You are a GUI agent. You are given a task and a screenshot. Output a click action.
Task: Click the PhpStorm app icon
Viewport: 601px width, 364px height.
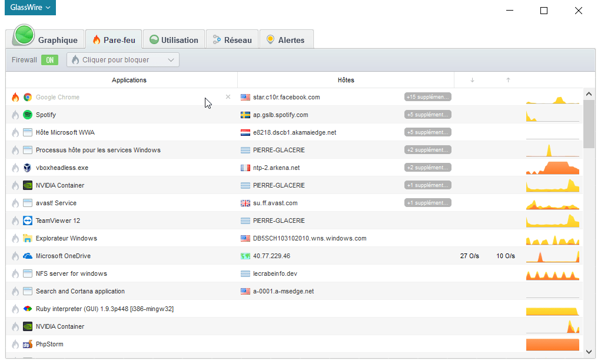click(28, 344)
